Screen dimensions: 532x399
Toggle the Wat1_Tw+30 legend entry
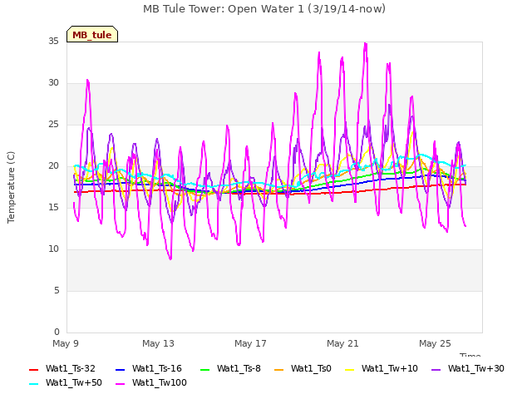(467, 368)
